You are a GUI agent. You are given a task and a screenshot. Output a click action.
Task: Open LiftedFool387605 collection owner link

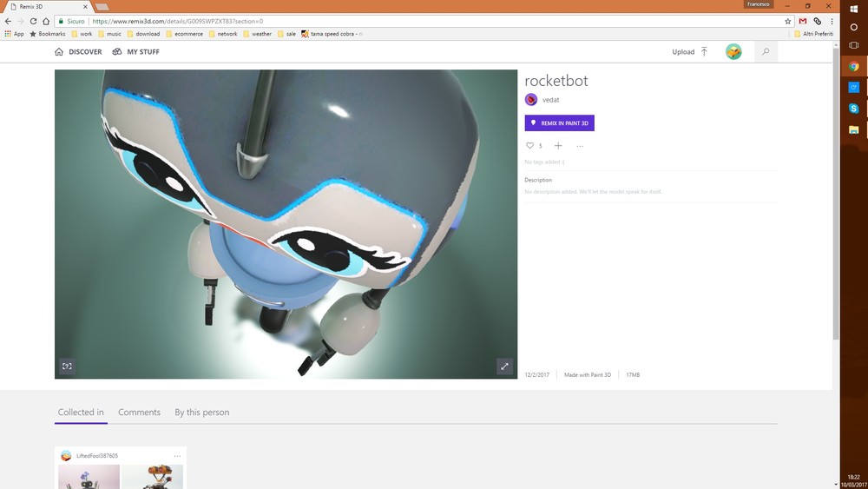point(97,456)
